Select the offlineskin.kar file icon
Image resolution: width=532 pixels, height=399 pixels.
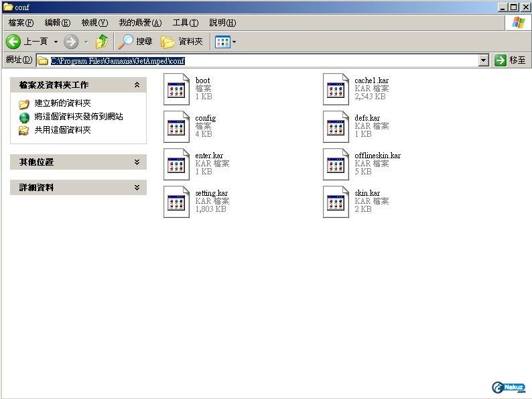tap(336, 164)
